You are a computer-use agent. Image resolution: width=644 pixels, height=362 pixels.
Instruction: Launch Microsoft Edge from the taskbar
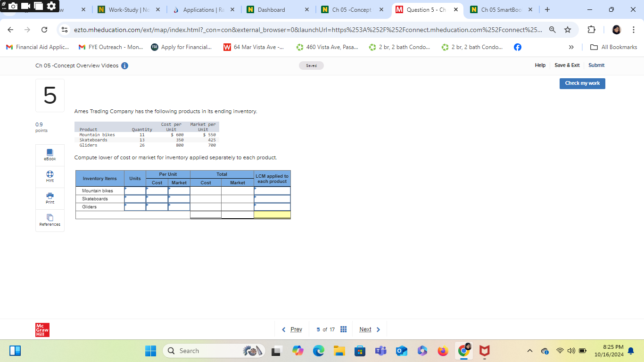click(x=319, y=351)
